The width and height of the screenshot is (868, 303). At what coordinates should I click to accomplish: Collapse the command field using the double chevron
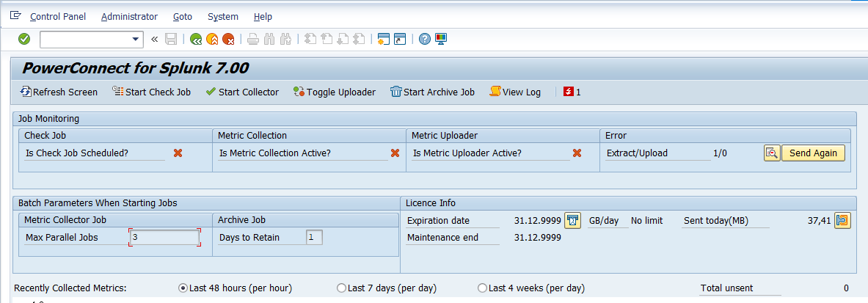(x=154, y=39)
